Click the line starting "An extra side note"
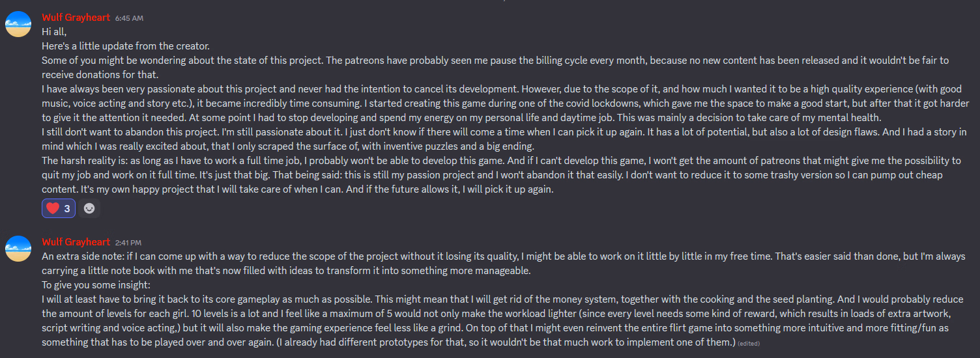 click(261, 256)
